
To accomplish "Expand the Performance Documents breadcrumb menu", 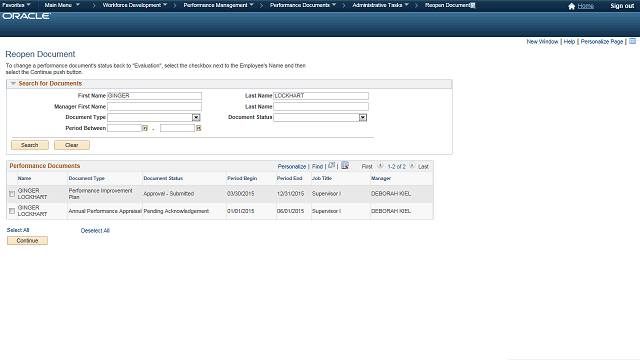I will pos(303,5).
